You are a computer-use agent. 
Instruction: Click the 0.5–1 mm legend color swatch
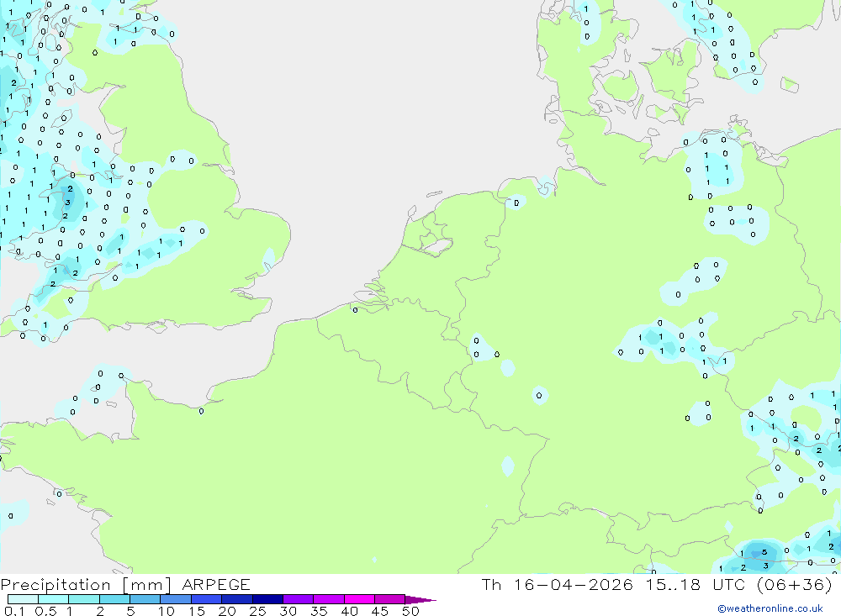(x=54, y=599)
